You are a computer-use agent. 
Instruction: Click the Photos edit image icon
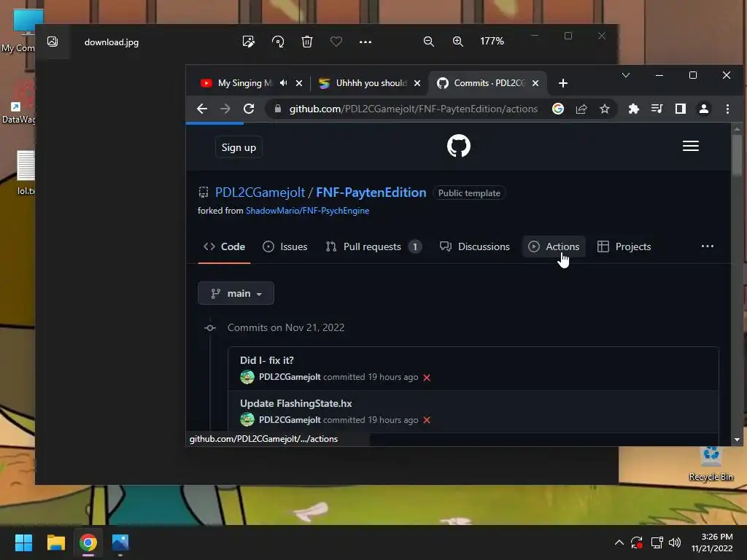[x=248, y=42]
